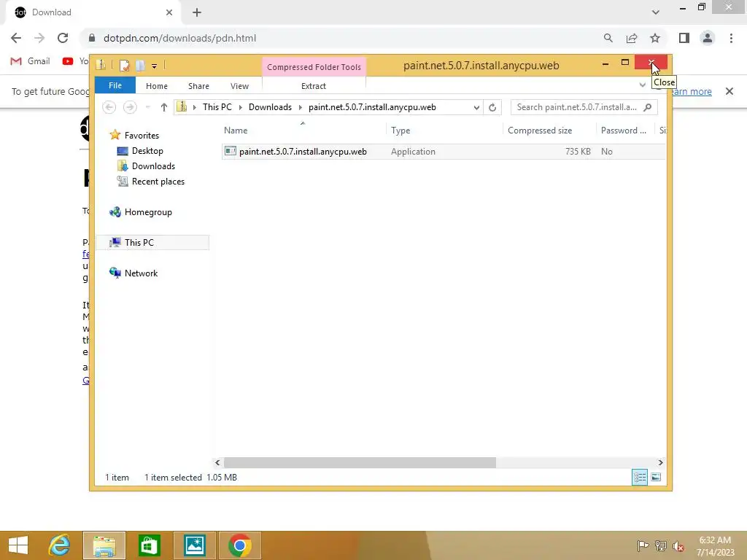Viewport: 747px width, 560px height.
Task: Switch to details view layout
Action: pos(639,477)
